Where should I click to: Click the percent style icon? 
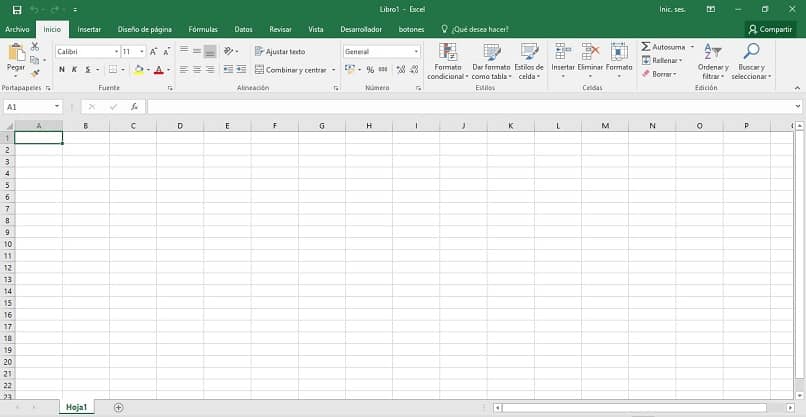[370, 69]
